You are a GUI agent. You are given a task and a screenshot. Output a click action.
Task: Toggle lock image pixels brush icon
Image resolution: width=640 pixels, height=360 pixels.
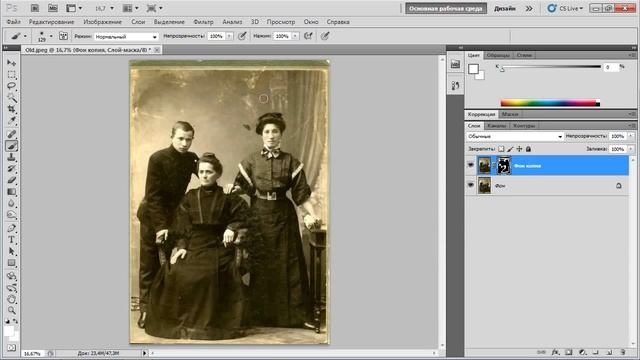[510, 149]
